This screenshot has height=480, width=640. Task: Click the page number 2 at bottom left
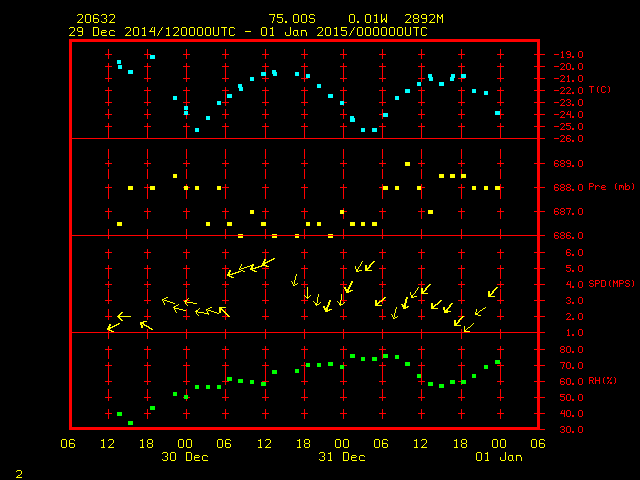(19, 474)
